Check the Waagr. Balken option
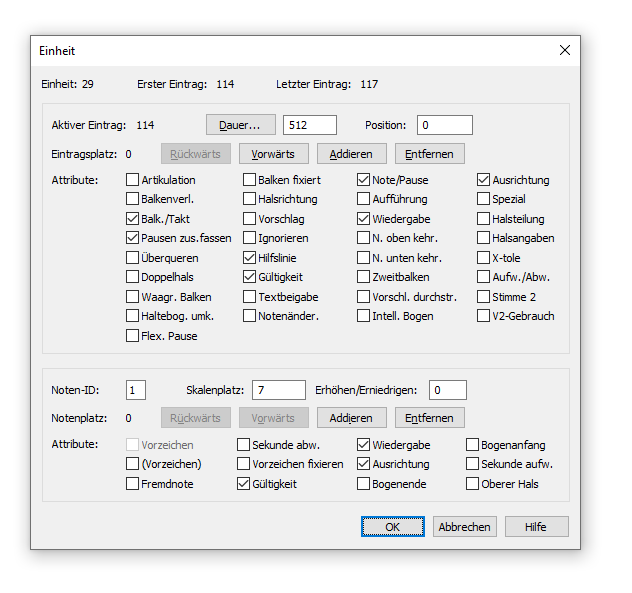 [132, 297]
